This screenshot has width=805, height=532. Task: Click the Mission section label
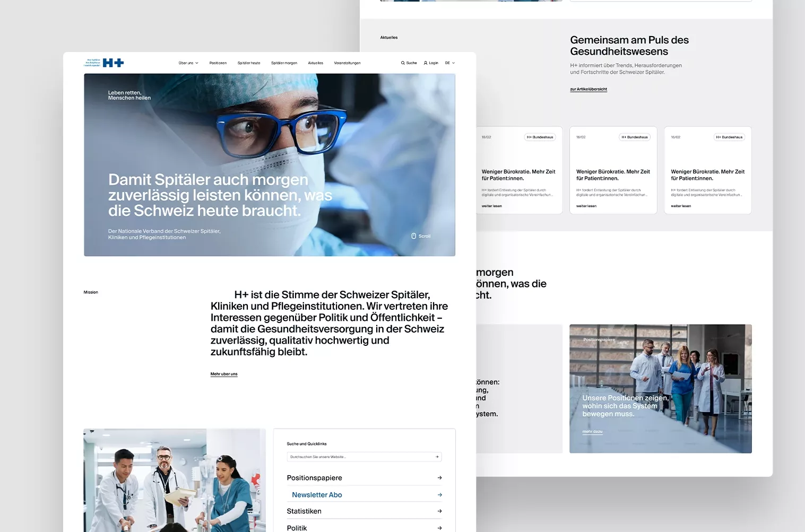pos(91,292)
